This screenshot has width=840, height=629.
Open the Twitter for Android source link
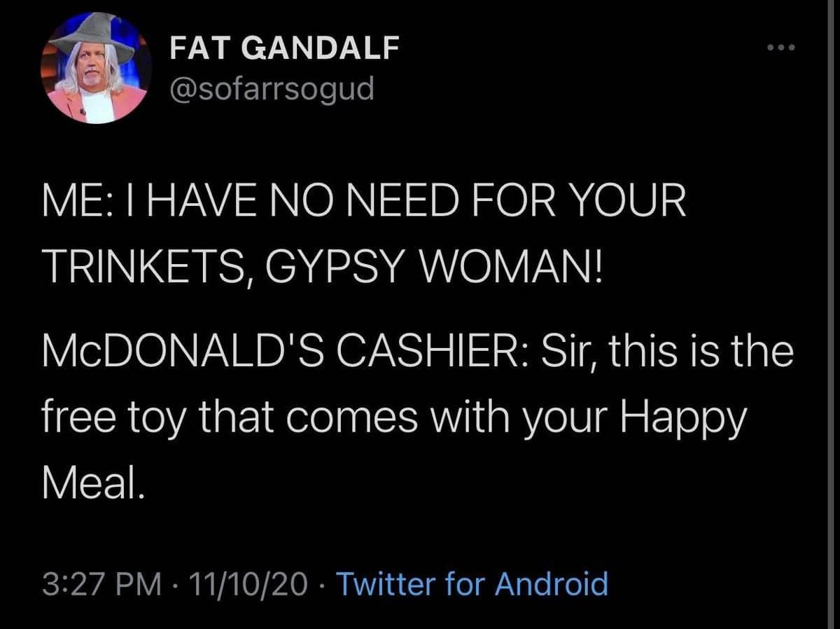(x=472, y=583)
